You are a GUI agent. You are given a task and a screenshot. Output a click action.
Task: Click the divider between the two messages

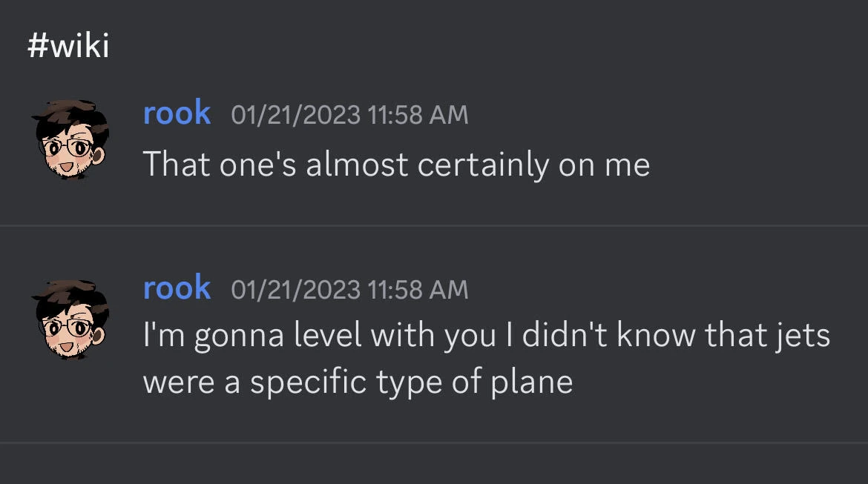(434, 225)
